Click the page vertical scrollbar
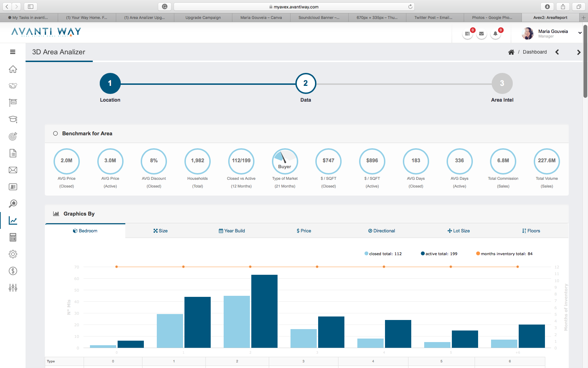The height and width of the screenshot is (368, 588). click(x=585, y=61)
